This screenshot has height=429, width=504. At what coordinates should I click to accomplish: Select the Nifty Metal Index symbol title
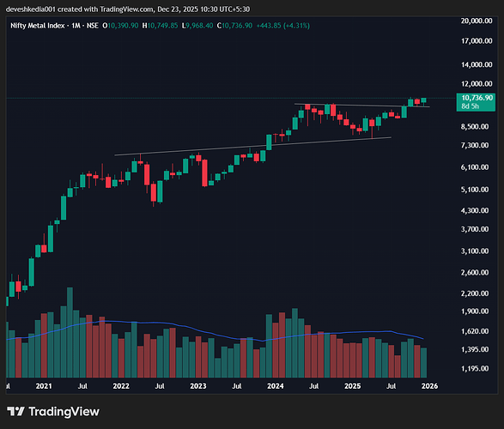pos(38,26)
